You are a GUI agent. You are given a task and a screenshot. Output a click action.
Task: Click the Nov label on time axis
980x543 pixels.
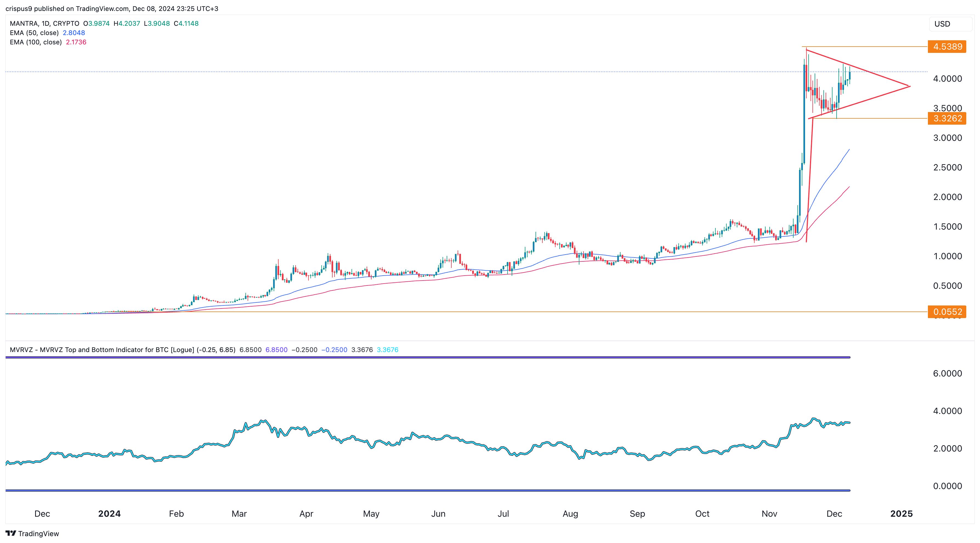pos(769,514)
